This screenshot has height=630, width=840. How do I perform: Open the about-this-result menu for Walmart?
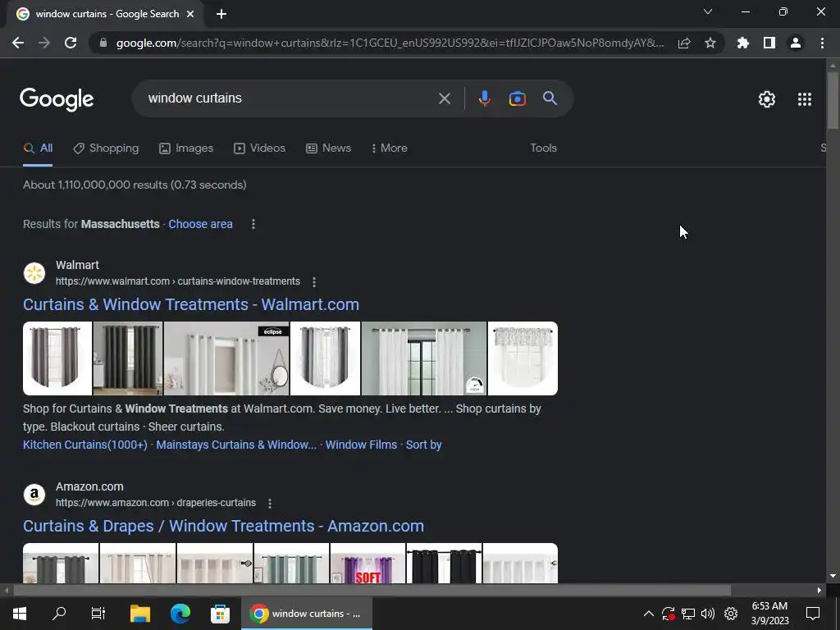click(x=314, y=282)
